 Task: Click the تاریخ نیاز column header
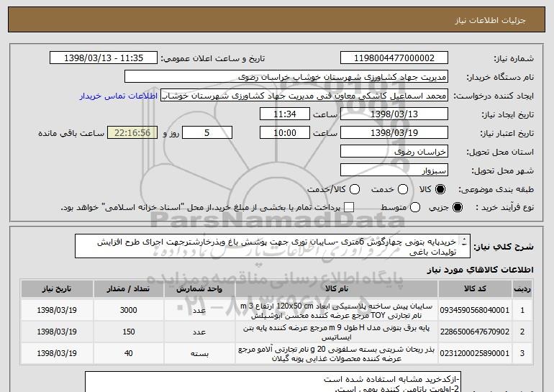[57, 289]
